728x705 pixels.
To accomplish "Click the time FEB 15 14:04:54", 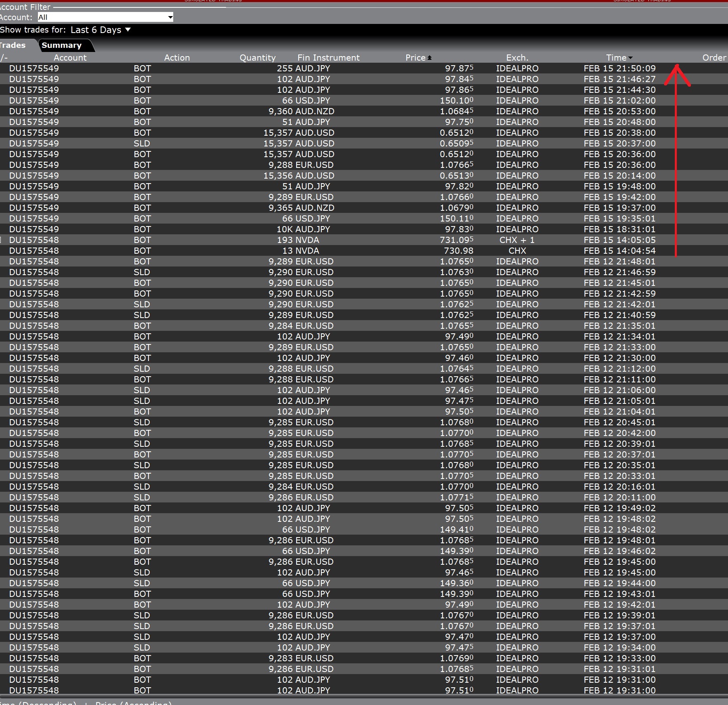I will pos(620,251).
